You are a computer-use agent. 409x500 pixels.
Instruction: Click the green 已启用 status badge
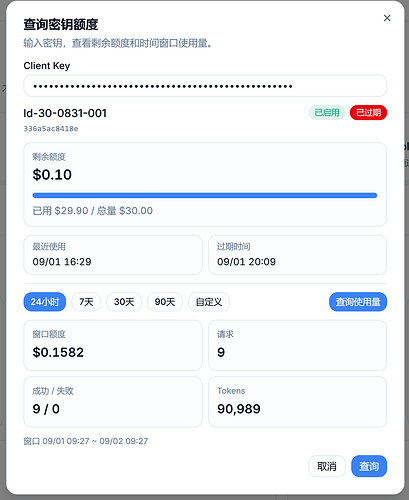[x=327, y=113]
